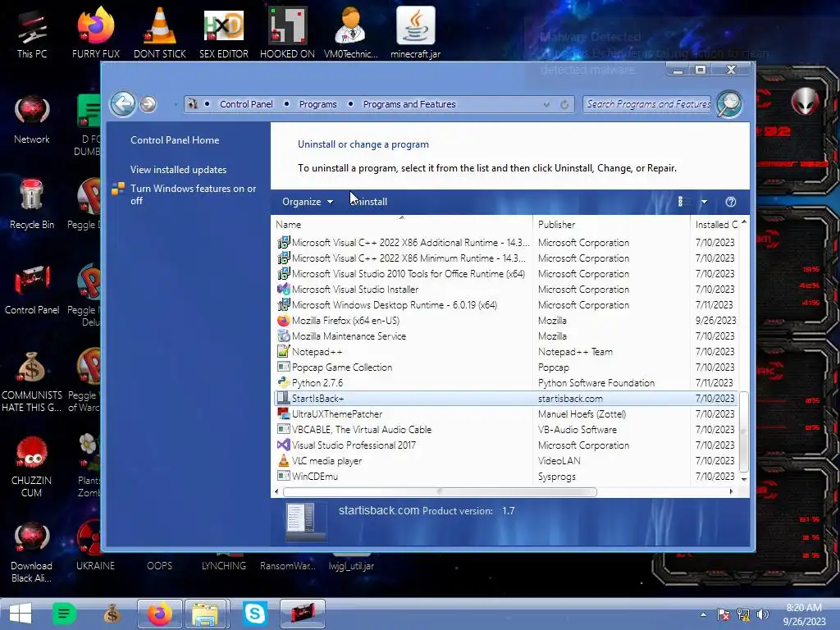This screenshot has height=630, width=840.
Task: Click the Forward navigation arrow
Action: click(148, 104)
